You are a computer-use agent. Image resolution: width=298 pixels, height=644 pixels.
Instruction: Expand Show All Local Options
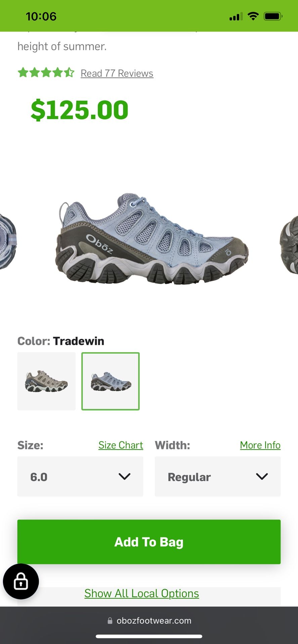coord(141,593)
